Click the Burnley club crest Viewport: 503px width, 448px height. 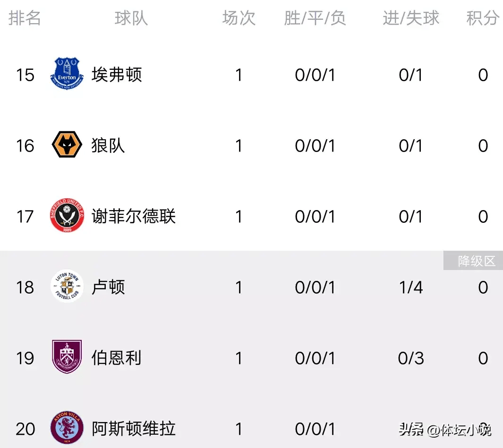(x=67, y=357)
